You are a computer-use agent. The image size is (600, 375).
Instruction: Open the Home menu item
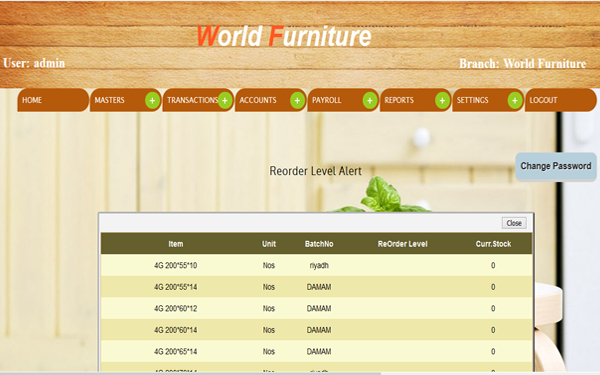pyautogui.click(x=53, y=100)
